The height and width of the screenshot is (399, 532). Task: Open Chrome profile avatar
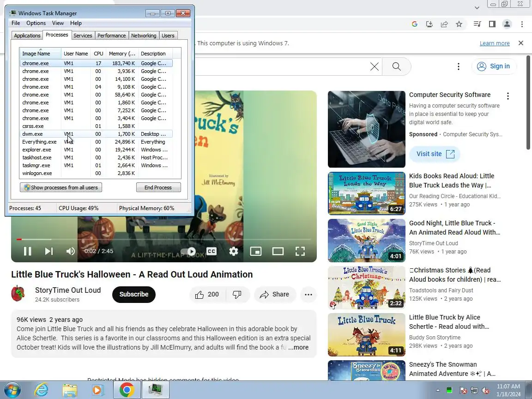tap(507, 24)
